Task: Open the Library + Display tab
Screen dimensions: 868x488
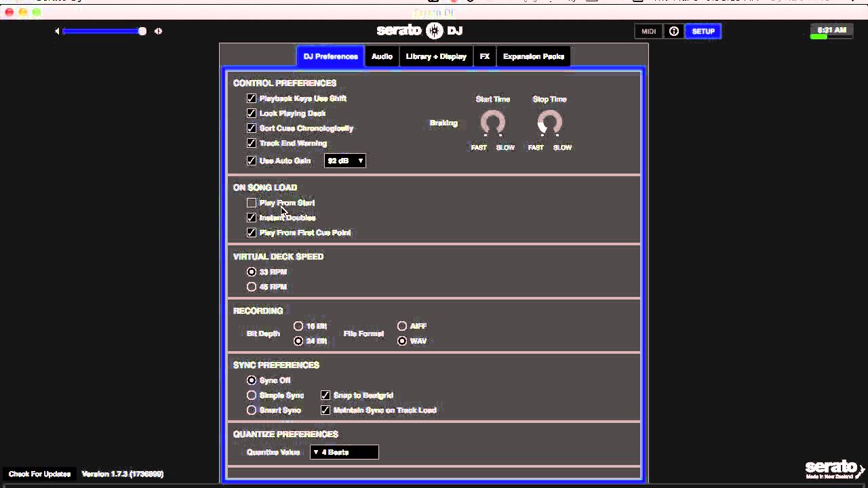Action: pos(436,57)
